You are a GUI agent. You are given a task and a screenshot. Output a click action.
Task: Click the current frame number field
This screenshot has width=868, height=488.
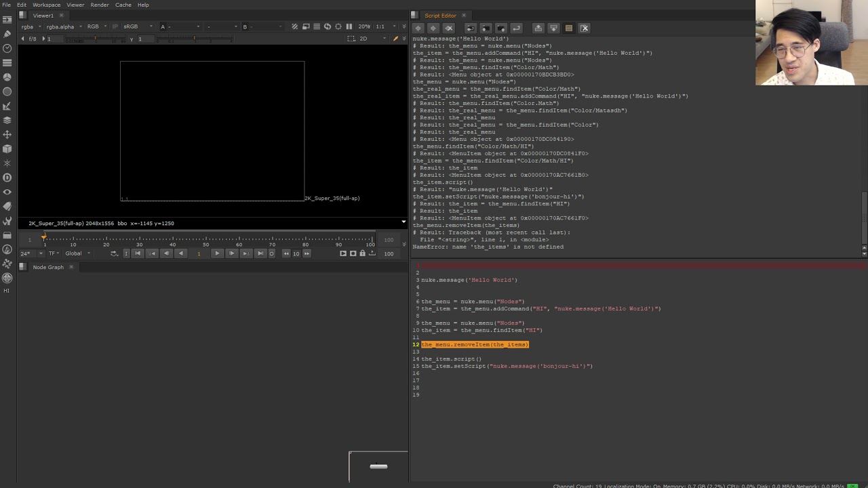coord(199,253)
